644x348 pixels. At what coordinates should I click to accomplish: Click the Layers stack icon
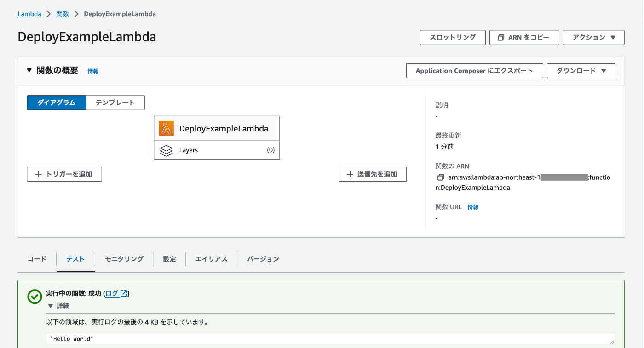tap(166, 150)
